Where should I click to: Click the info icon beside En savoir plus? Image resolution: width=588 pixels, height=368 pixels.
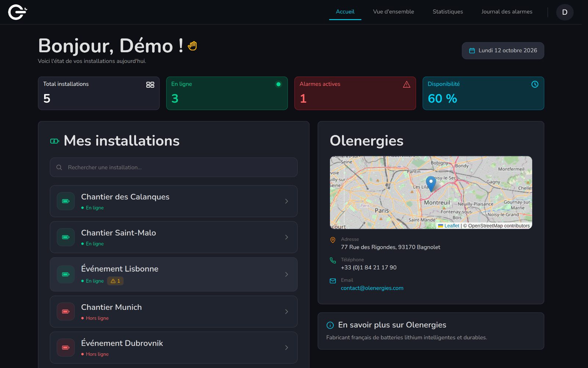(x=330, y=325)
